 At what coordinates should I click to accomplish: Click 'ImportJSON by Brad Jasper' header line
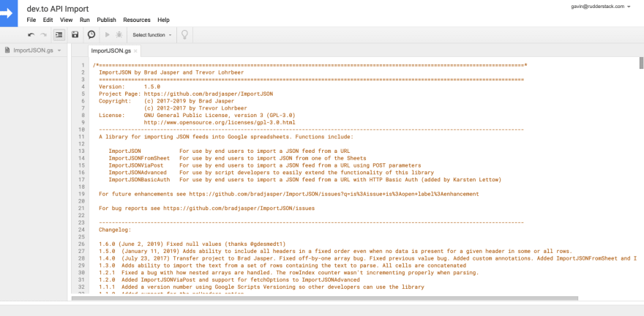point(173,72)
